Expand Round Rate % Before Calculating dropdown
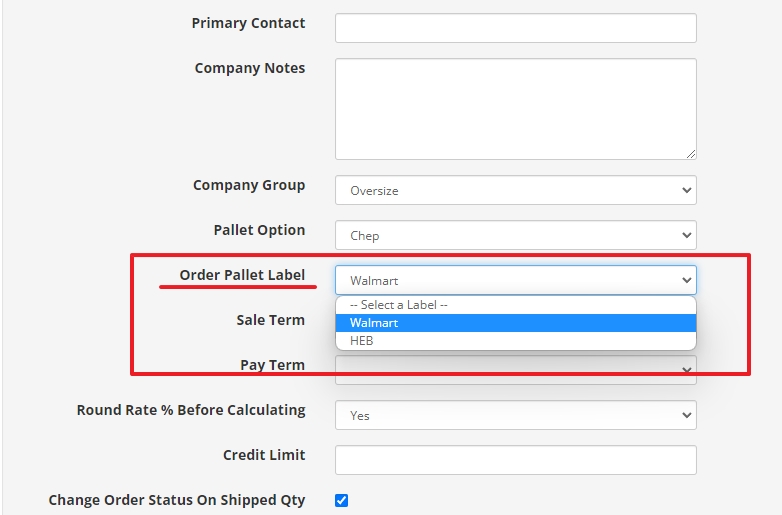Image resolution: width=782 pixels, height=515 pixels. tap(515, 415)
